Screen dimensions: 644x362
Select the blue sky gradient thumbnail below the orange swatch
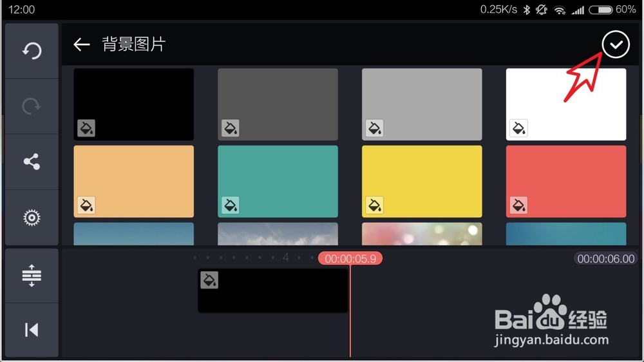pyautogui.click(x=133, y=234)
